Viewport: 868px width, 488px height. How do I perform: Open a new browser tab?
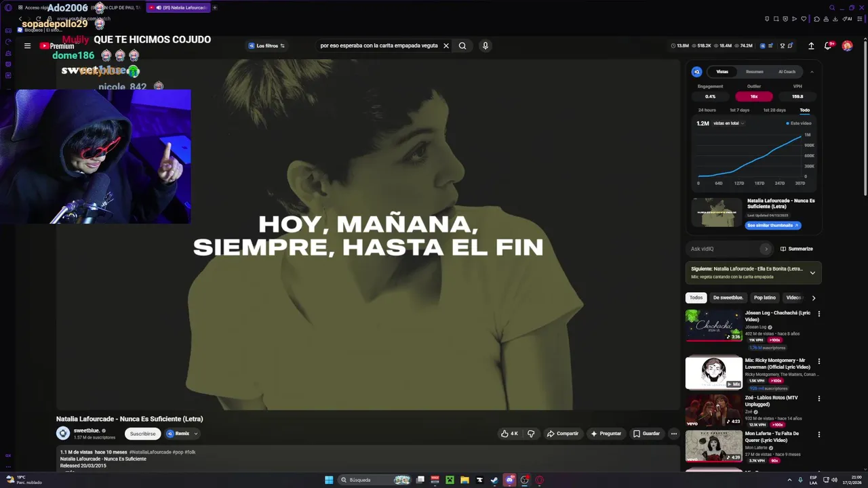tap(215, 7)
